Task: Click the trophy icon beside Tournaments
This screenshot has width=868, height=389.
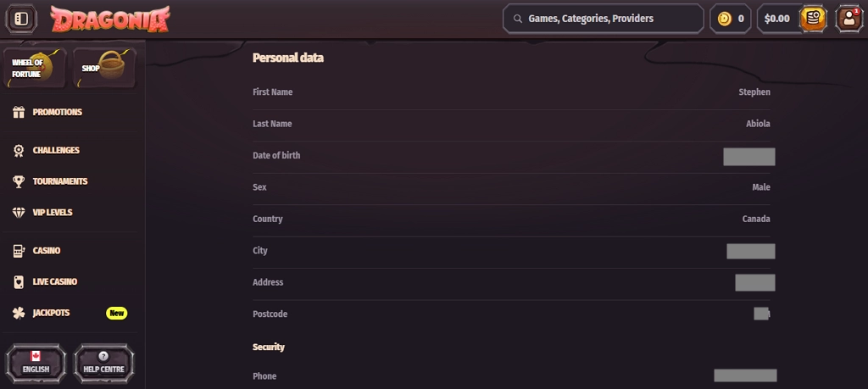Action: 19,181
